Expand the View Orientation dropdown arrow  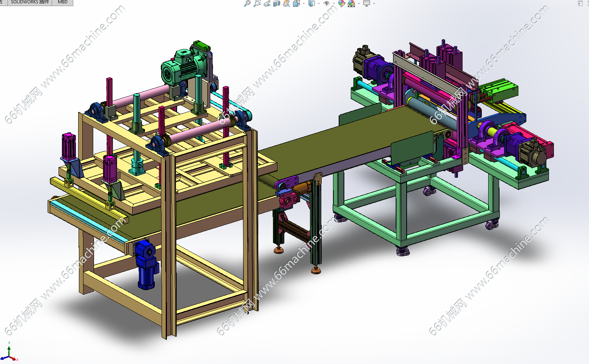pos(304,4)
